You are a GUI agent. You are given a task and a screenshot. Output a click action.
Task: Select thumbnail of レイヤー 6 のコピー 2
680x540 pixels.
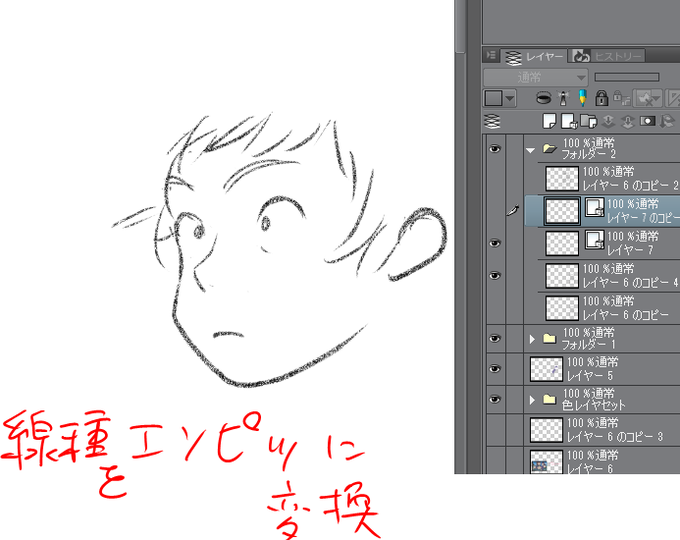(562, 179)
